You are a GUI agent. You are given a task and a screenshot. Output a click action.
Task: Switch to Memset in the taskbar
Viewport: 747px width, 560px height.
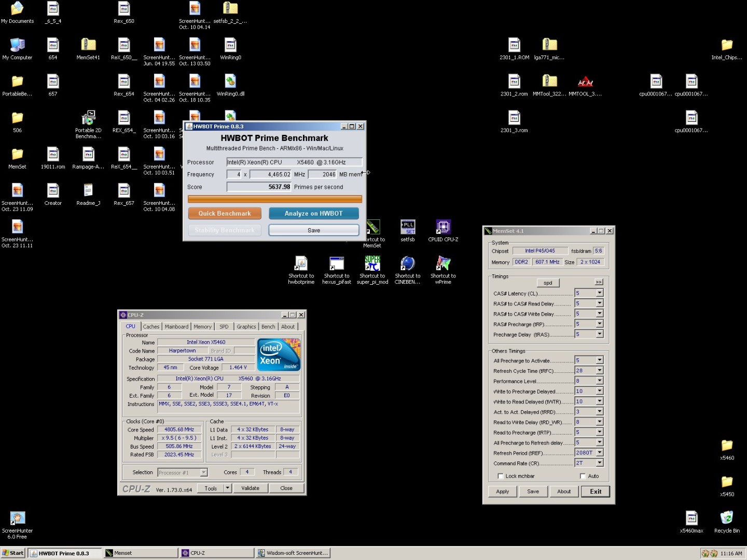140,553
